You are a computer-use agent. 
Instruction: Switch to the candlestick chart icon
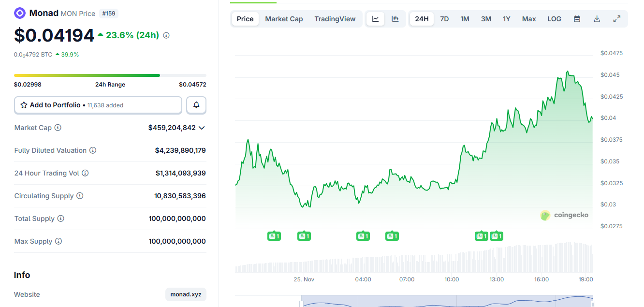click(395, 18)
